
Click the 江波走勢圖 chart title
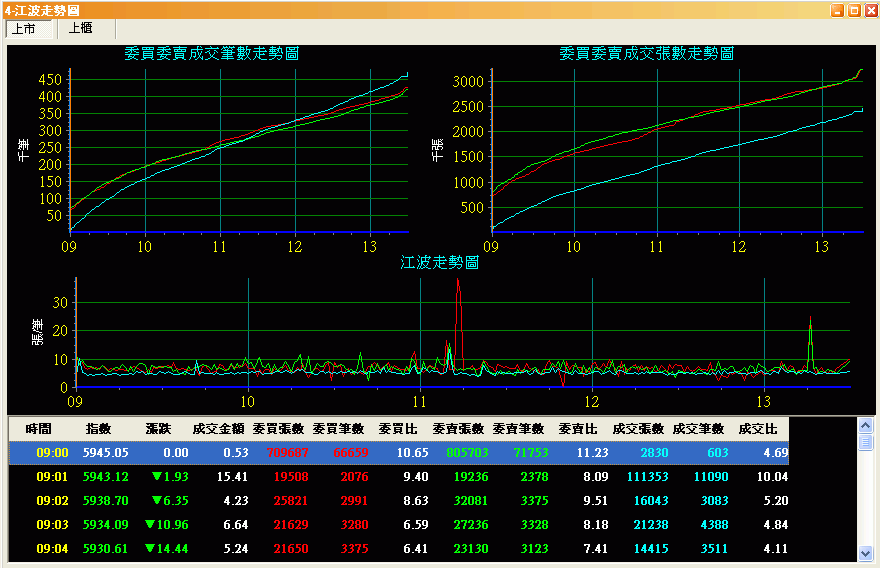[x=439, y=263]
